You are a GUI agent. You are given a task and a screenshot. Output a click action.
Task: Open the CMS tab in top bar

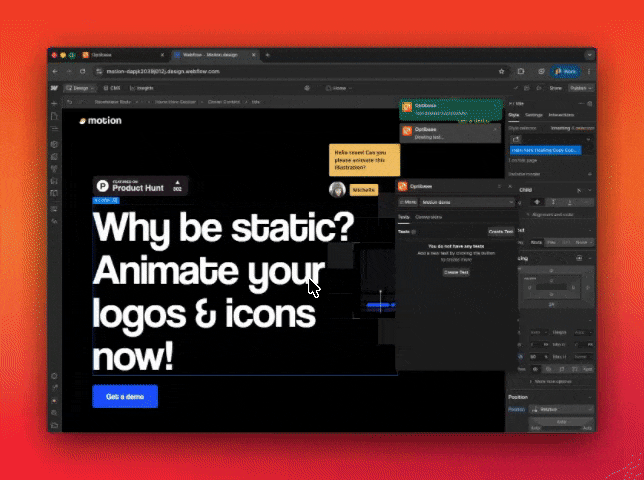click(113, 88)
